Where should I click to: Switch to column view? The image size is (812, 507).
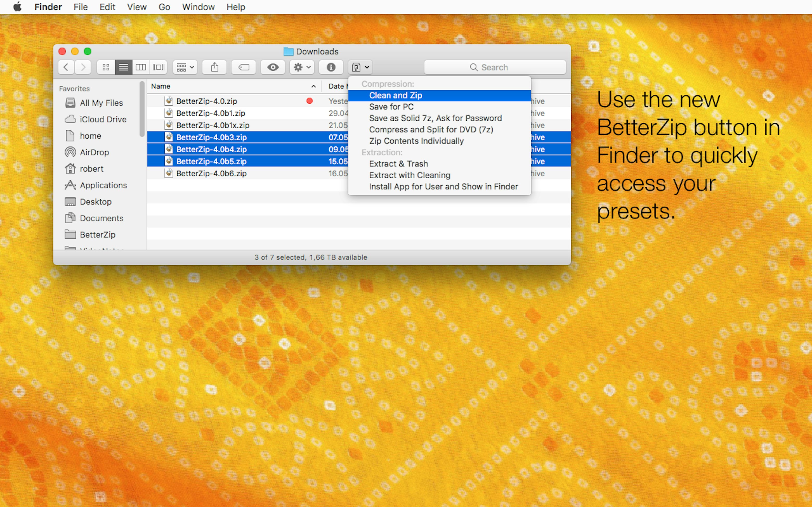[x=141, y=67]
